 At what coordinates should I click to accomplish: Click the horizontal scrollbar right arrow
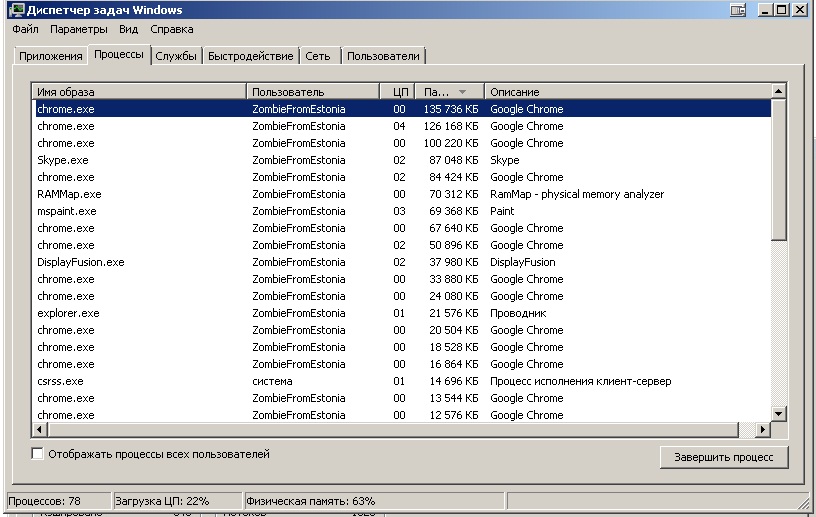pos(762,430)
